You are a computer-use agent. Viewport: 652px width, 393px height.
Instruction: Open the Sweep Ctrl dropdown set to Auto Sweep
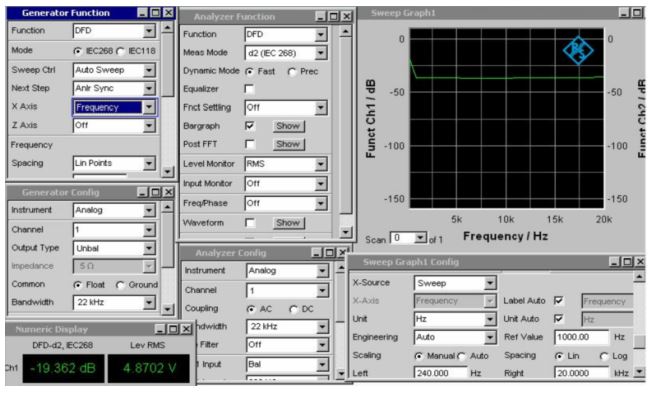[x=114, y=70]
